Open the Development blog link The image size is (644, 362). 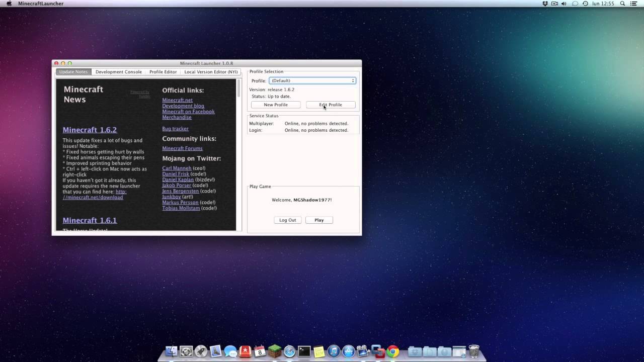click(x=183, y=106)
